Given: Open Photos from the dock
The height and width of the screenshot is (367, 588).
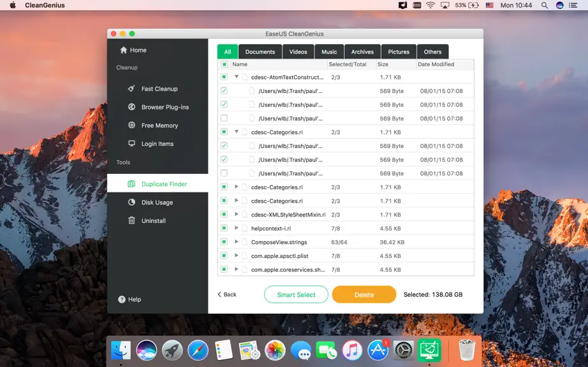Looking at the screenshot, I should coord(276,350).
